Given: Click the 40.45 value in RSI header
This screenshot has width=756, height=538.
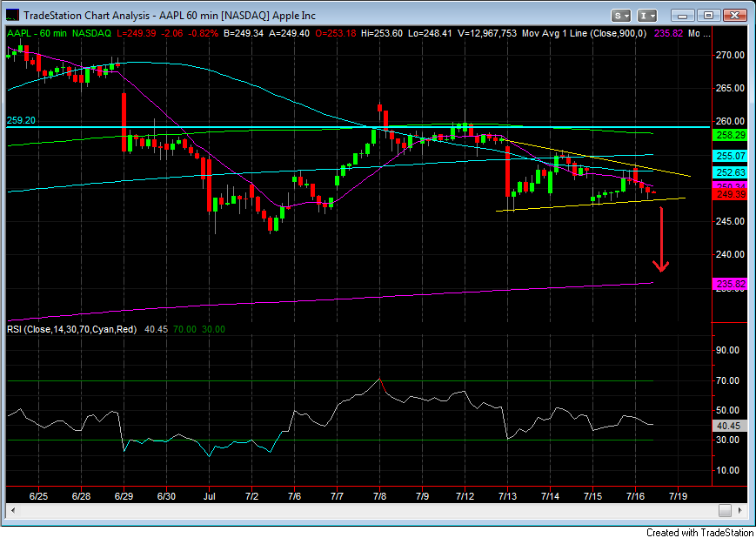Looking at the screenshot, I should [156, 330].
